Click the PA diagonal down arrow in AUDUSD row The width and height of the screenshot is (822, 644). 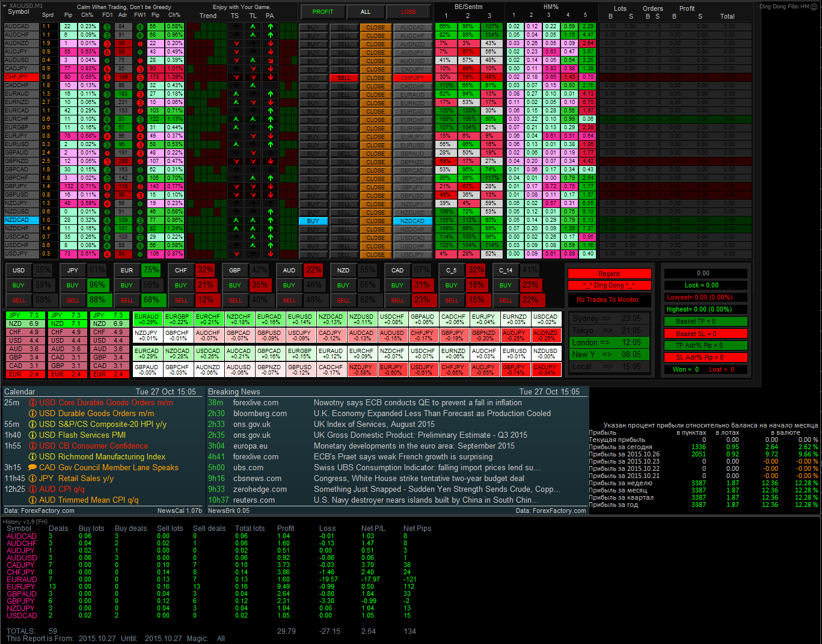click(271, 61)
